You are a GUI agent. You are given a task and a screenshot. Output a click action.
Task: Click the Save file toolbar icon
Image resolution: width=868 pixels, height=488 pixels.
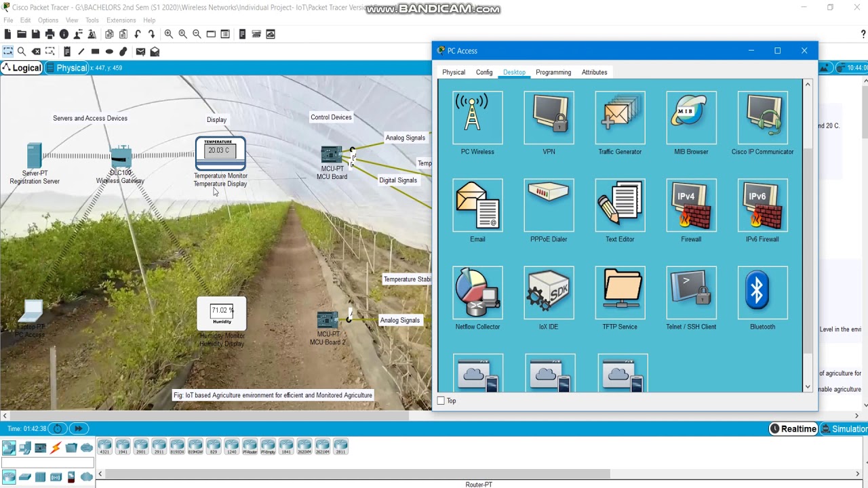36,34
